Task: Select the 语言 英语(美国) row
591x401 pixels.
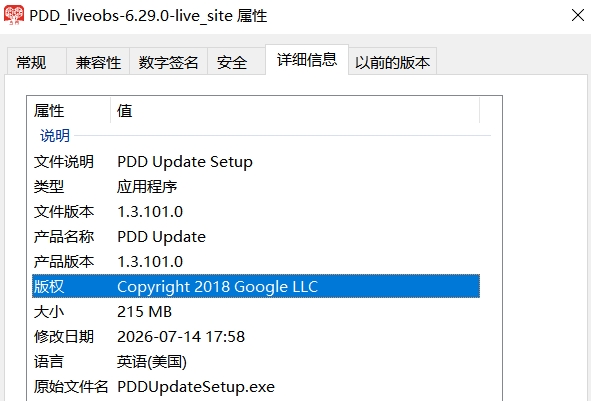Action: 256,361
